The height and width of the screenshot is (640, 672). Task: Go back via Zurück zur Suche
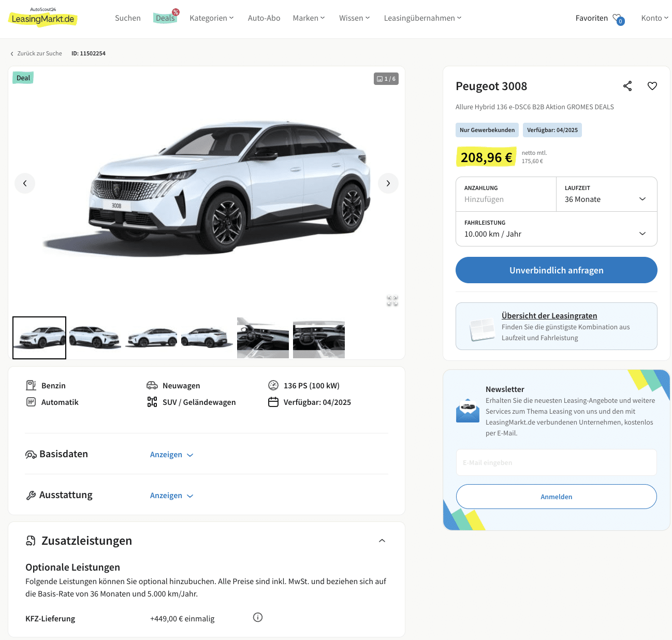coord(36,53)
